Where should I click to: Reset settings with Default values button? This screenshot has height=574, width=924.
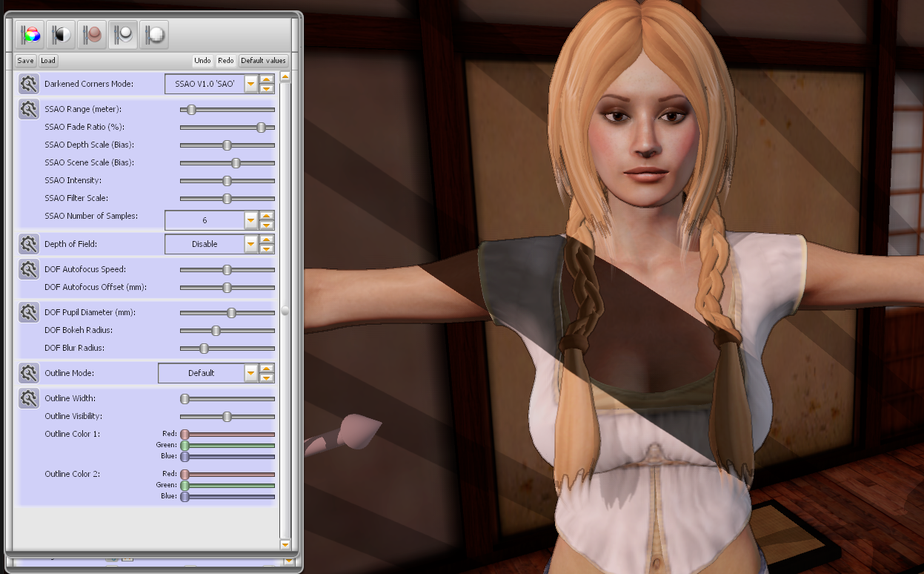click(x=263, y=61)
